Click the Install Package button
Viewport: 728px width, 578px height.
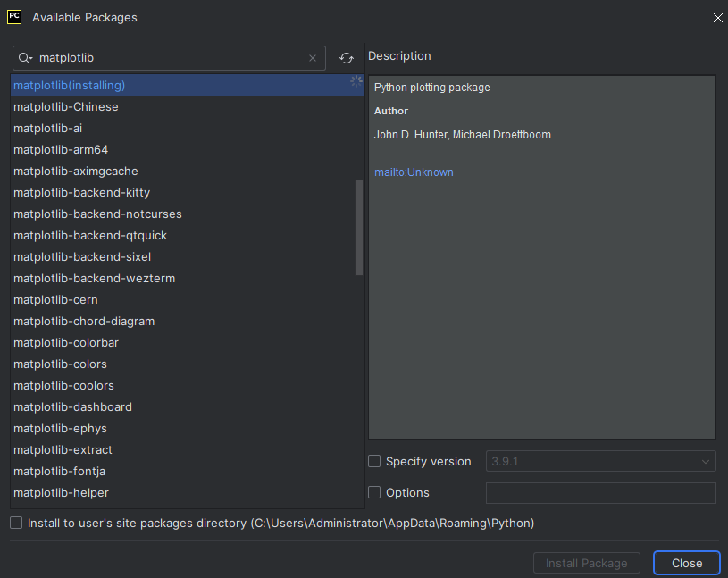(586, 563)
